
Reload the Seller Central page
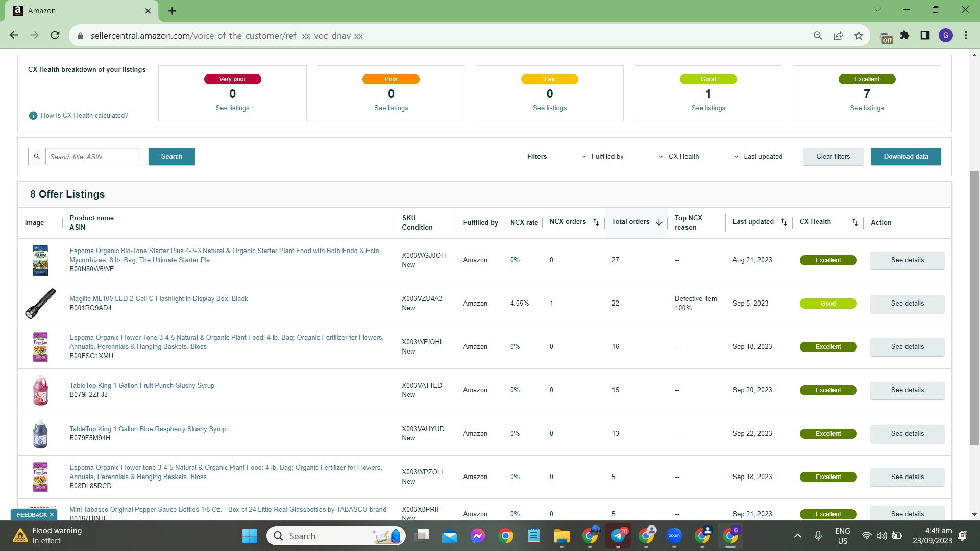pos(55,35)
